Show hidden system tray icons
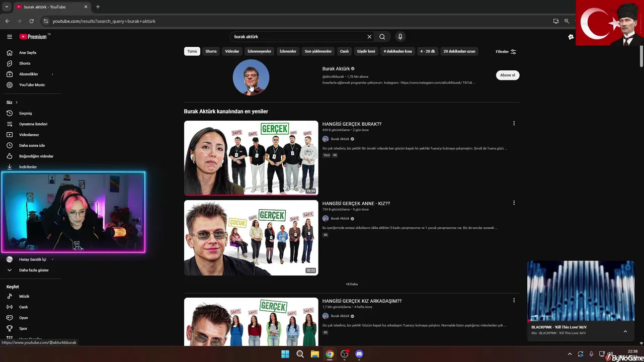Image resolution: width=644 pixels, height=362 pixels. pyautogui.click(x=570, y=354)
